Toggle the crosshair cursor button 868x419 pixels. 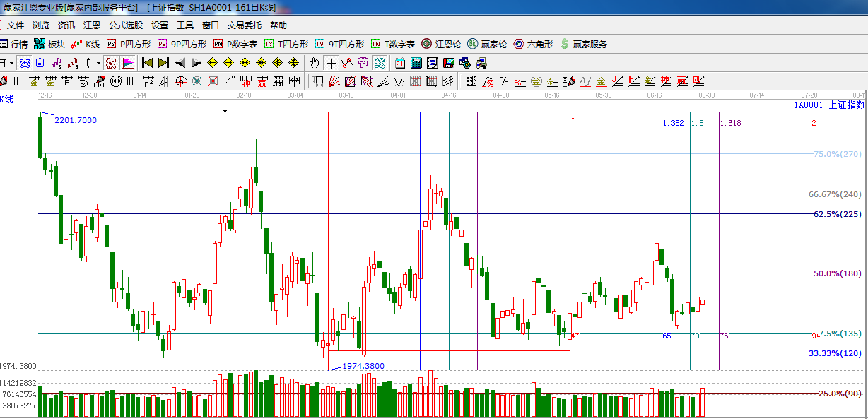(x=331, y=63)
